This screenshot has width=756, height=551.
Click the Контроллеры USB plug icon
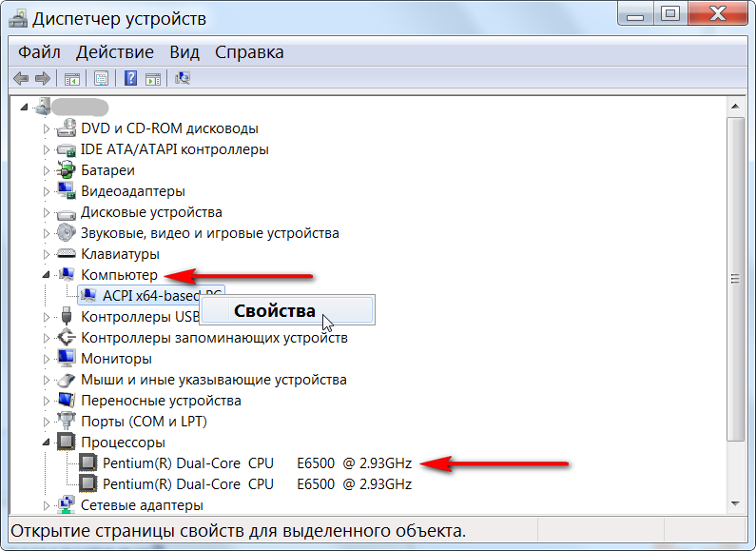[67, 317]
